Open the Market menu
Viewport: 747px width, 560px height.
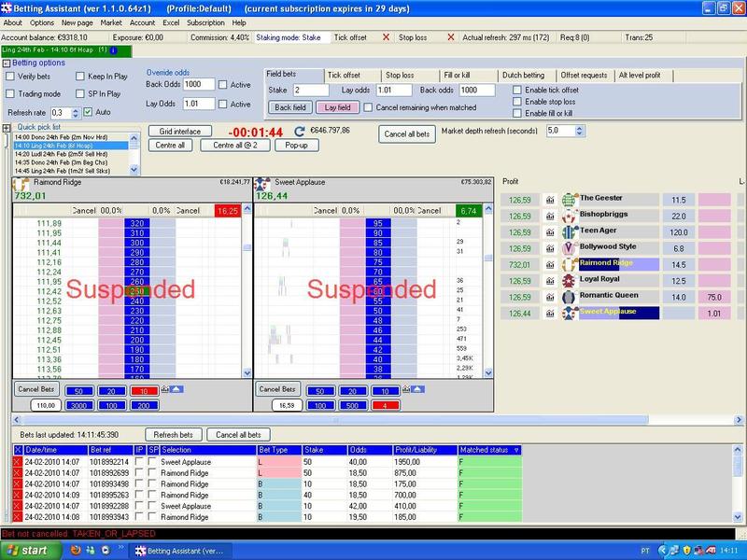click(x=111, y=22)
